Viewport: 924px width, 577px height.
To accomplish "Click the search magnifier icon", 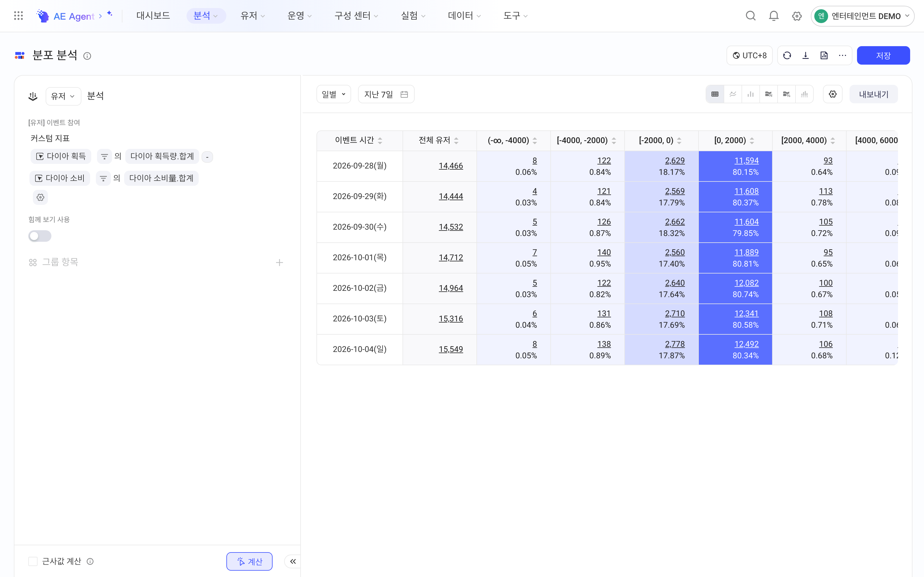I will click(751, 16).
